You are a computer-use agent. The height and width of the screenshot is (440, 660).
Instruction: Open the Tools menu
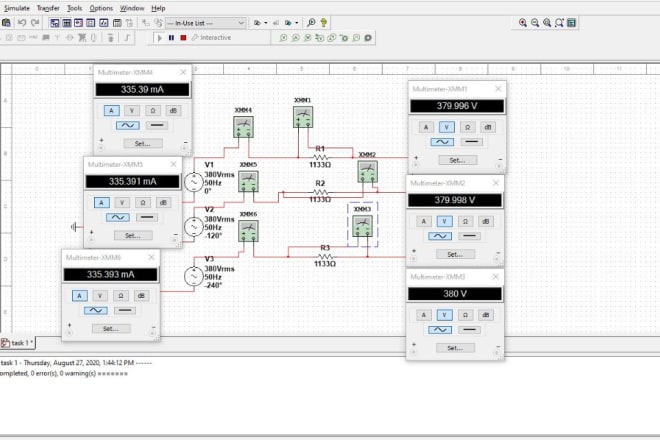click(x=75, y=8)
